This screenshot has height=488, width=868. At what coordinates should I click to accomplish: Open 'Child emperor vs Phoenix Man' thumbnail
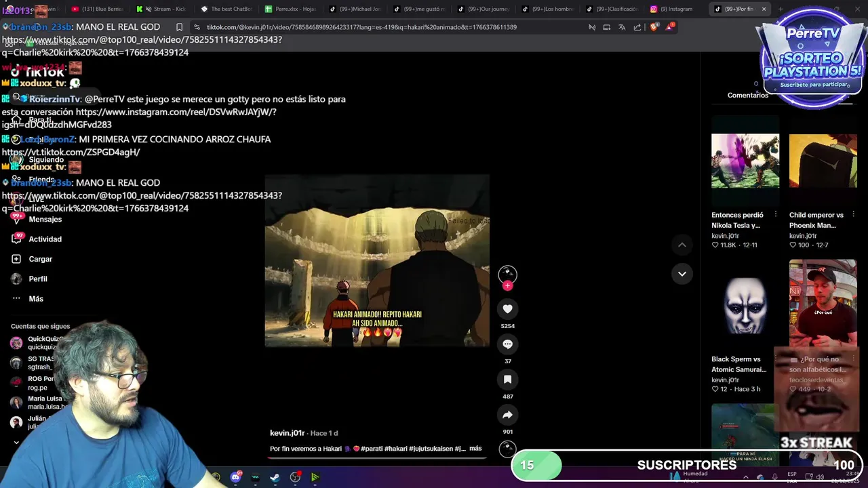tap(823, 161)
